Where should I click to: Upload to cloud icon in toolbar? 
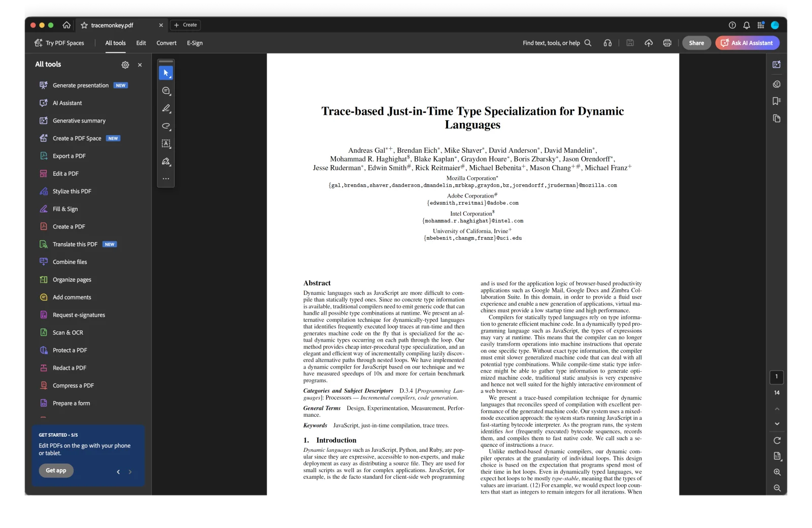(649, 43)
